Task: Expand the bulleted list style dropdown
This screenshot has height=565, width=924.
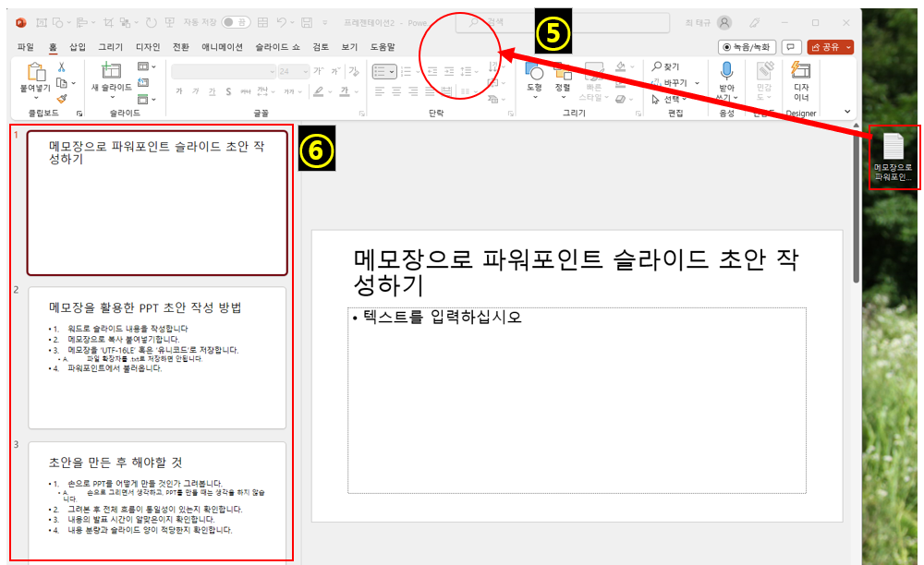Action: pyautogui.click(x=392, y=71)
